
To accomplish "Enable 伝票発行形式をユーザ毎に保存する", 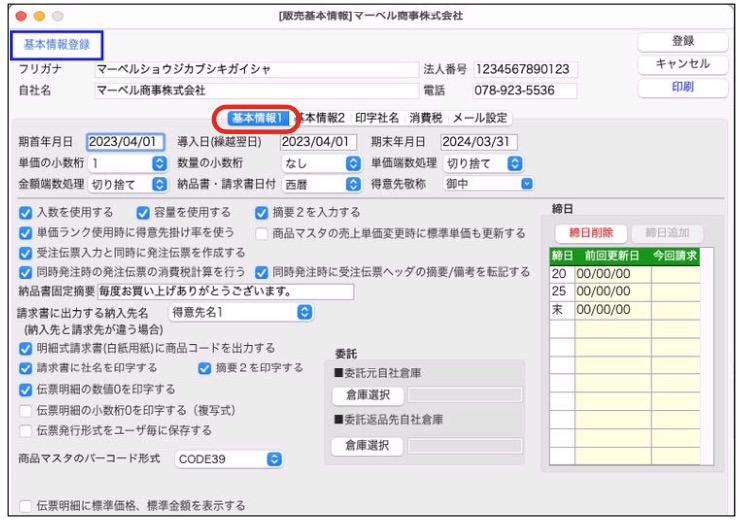I will click(25, 431).
